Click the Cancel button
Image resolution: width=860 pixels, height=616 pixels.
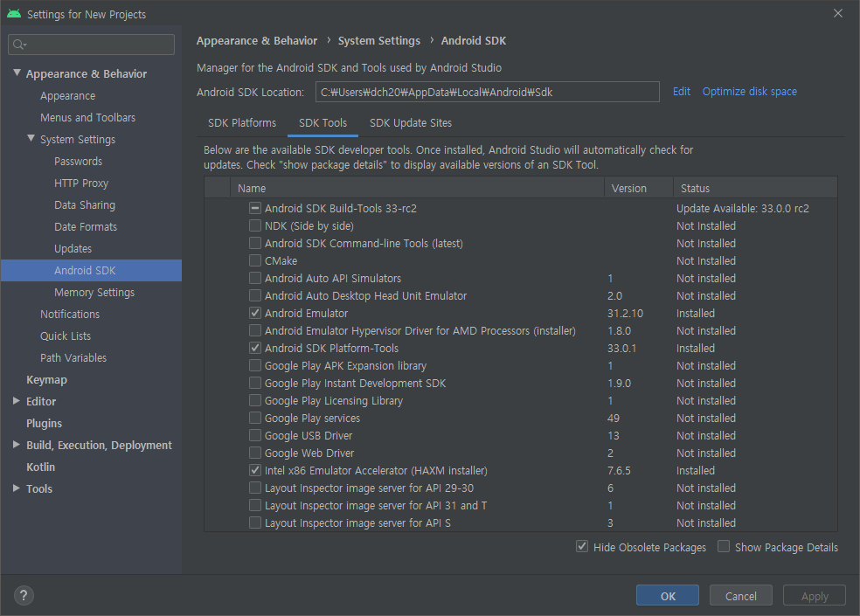click(740, 596)
